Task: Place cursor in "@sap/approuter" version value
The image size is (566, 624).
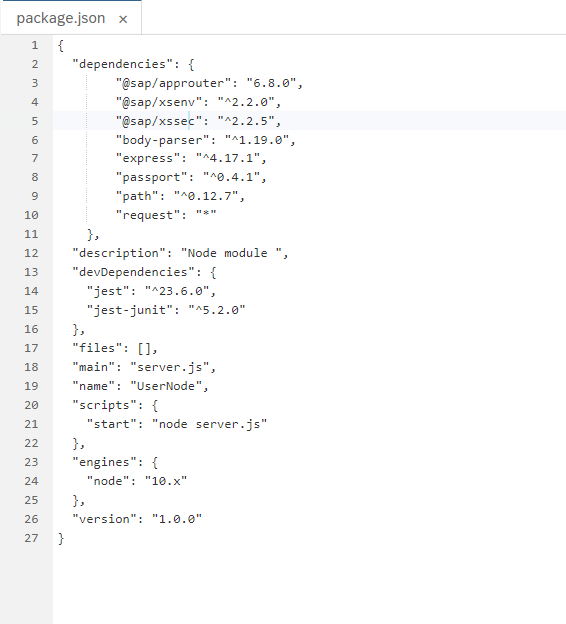Action: [x=271, y=83]
